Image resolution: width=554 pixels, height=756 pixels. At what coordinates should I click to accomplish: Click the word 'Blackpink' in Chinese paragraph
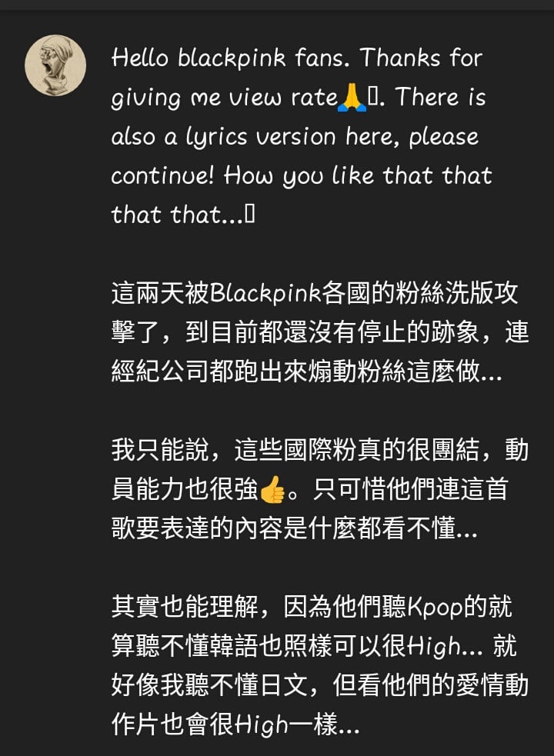coord(265,293)
